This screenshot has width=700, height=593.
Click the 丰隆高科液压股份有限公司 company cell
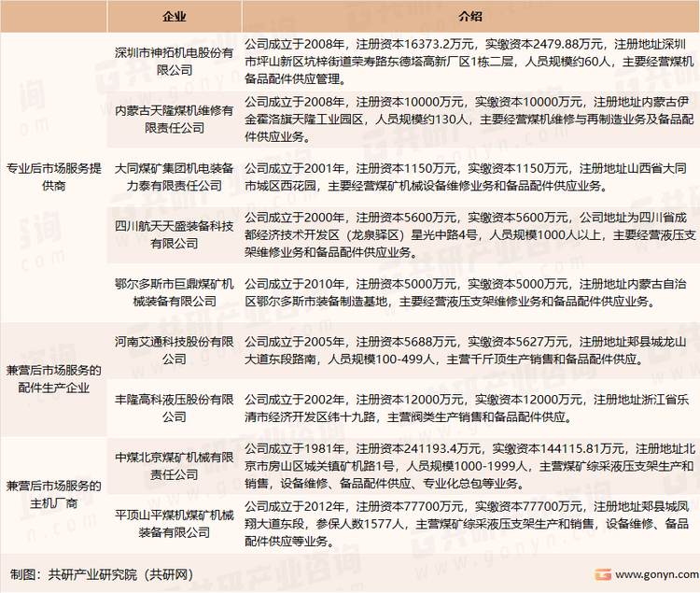pyautogui.click(x=175, y=408)
